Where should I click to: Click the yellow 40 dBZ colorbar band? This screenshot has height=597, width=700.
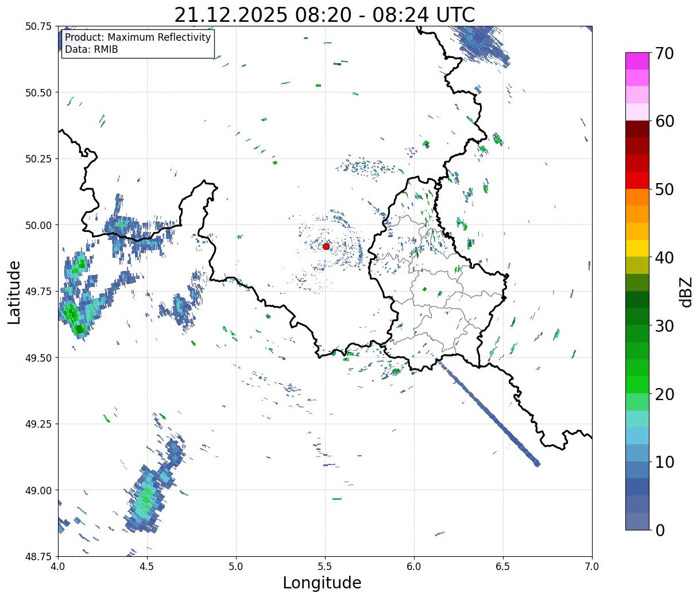(637, 248)
